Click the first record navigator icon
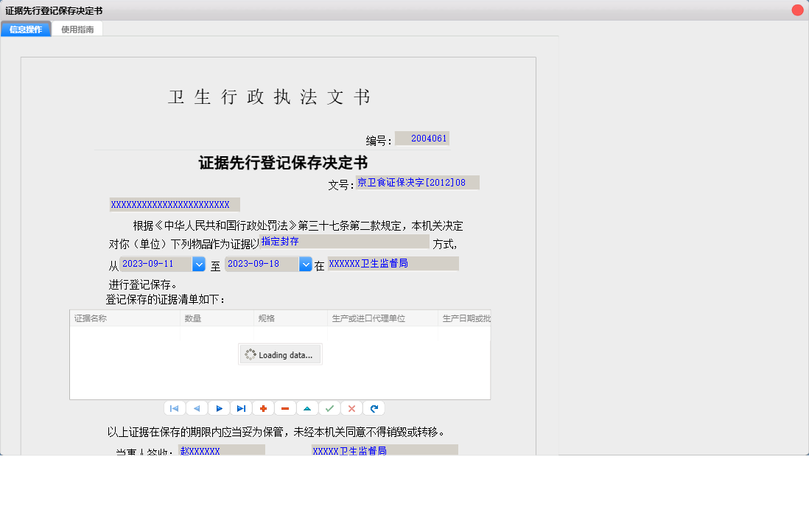Viewport: 809px width, 532px height. tap(175, 407)
